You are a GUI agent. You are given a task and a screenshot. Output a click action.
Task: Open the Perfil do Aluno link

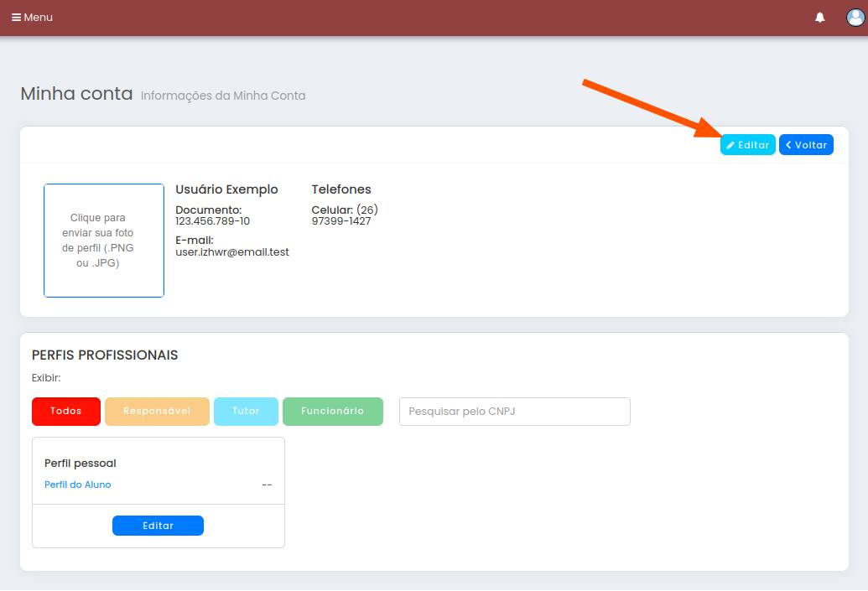click(x=78, y=485)
